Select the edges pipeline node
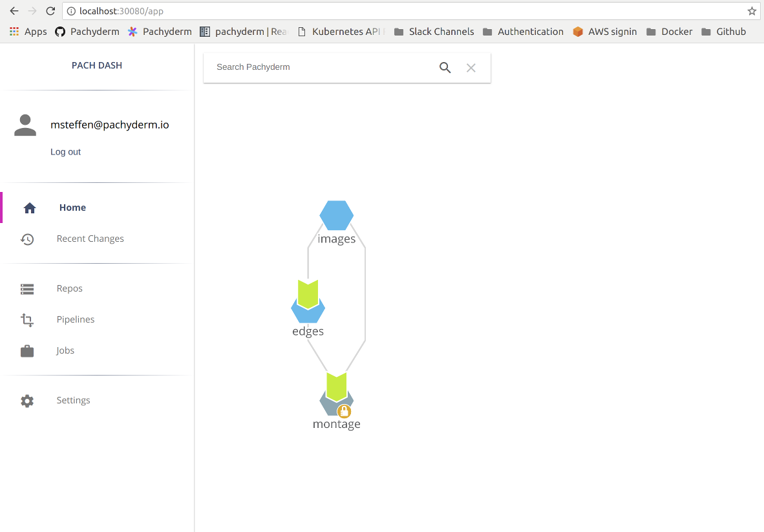764x532 pixels. [308, 304]
